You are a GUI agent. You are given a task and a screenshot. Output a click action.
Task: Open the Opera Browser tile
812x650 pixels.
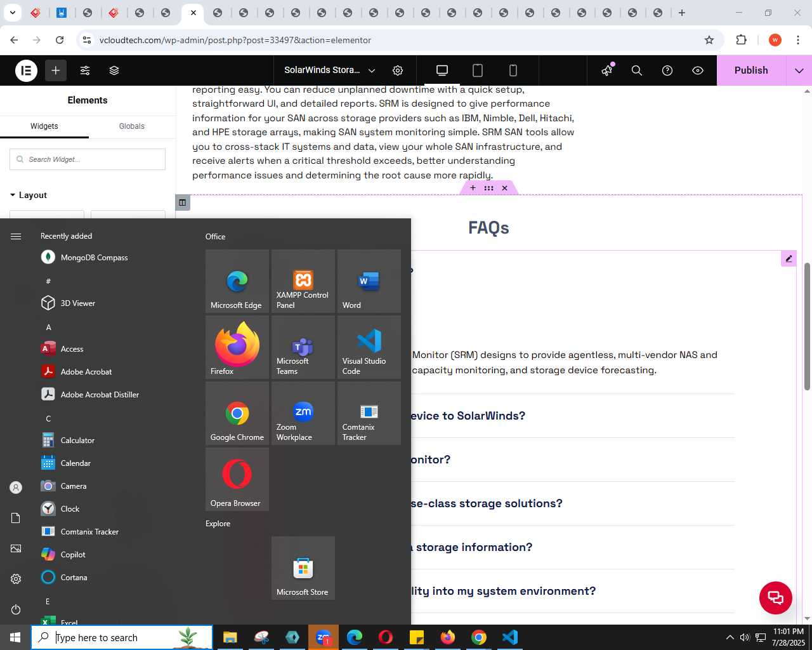point(237,479)
